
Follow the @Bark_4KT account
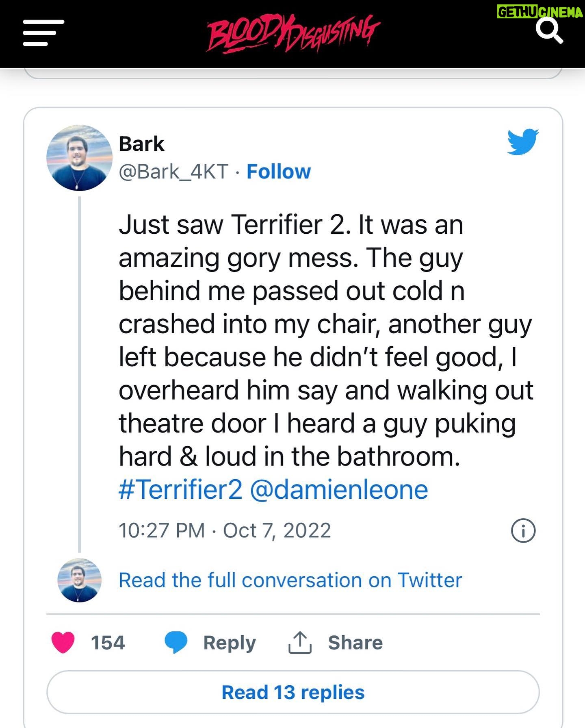pos(278,172)
